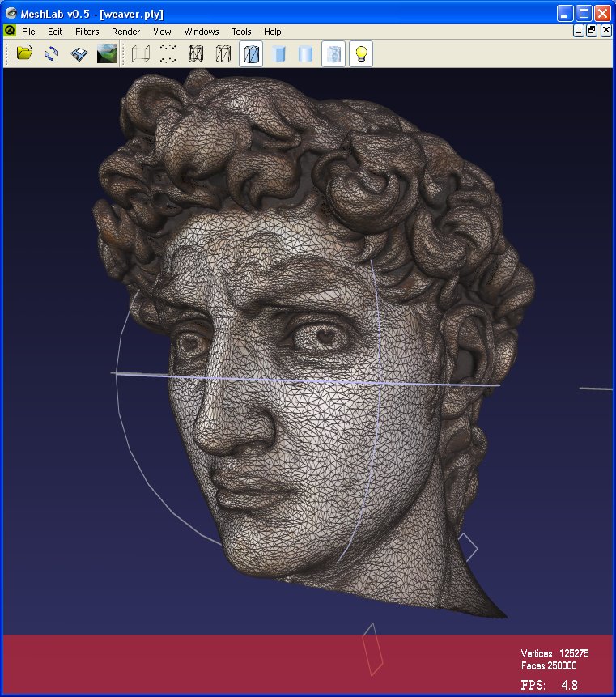Toggle the light bulb lighting button
This screenshot has width=616, height=697.
(361, 54)
